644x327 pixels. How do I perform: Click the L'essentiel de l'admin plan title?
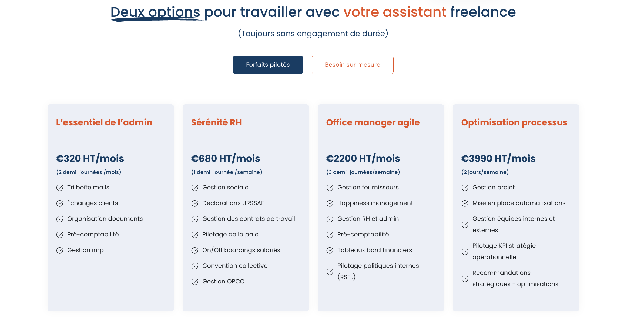(104, 122)
